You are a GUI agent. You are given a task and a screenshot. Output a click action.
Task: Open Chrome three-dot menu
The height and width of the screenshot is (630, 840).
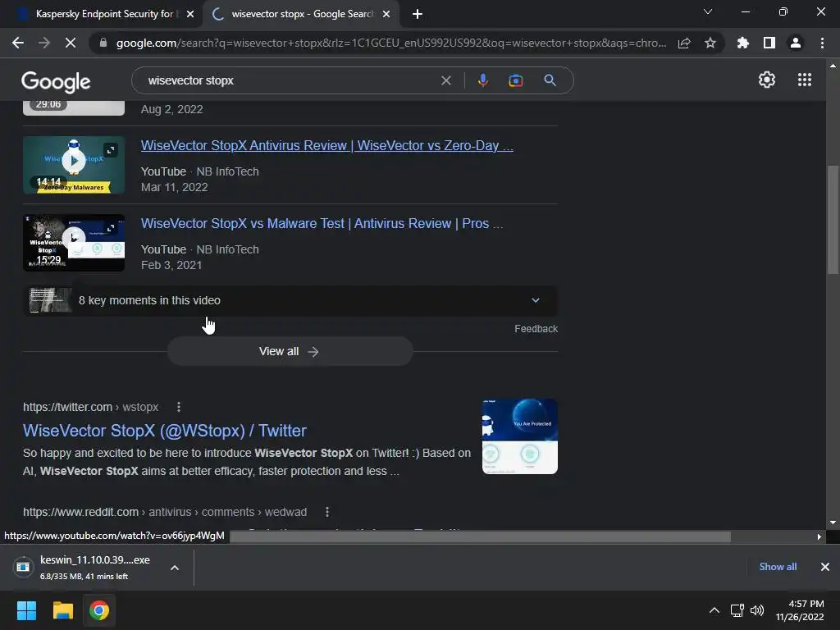click(822, 43)
